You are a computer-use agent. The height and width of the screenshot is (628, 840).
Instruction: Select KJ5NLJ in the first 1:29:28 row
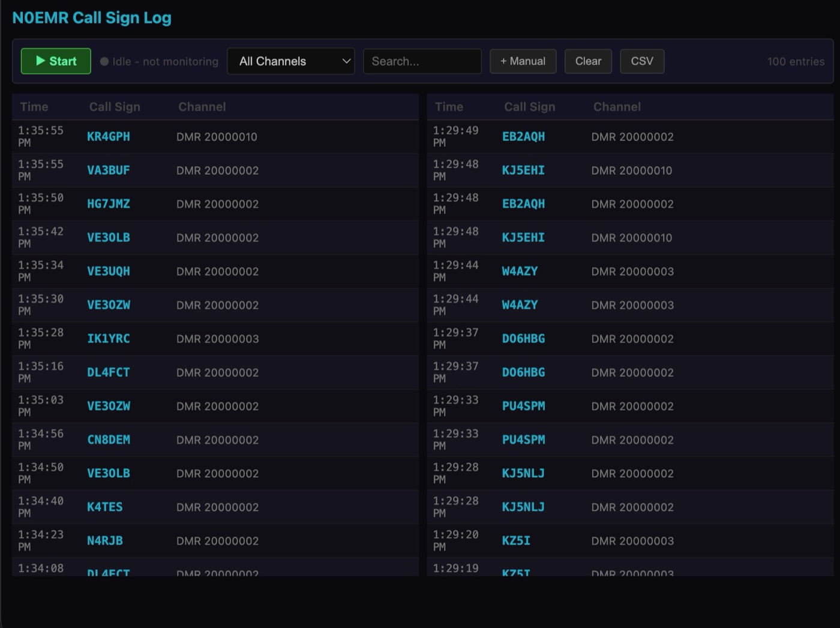tap(524, 473)
